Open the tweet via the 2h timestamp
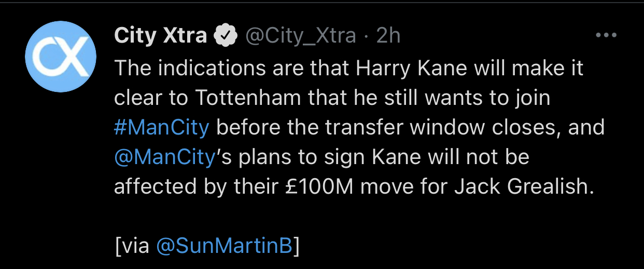This screenshot has height=269, width=644. point(388,36)
